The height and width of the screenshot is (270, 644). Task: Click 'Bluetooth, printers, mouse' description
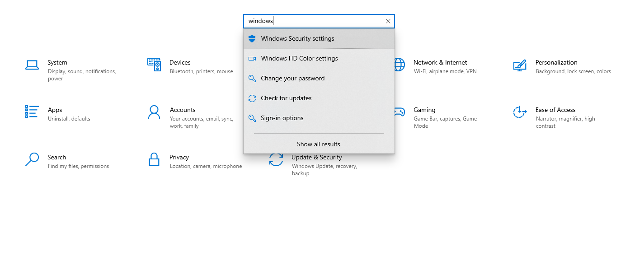(202, 72)
